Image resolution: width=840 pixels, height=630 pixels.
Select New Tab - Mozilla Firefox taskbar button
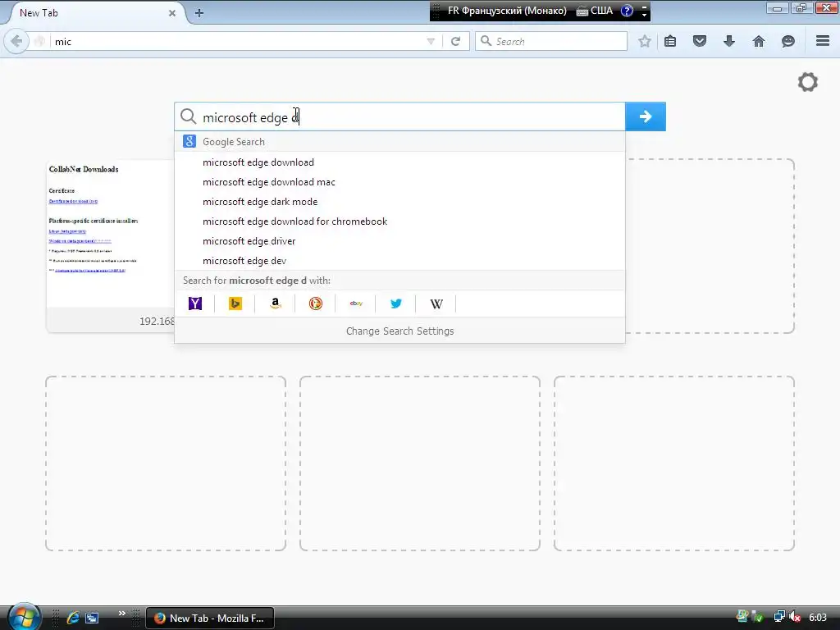(210, 618)
